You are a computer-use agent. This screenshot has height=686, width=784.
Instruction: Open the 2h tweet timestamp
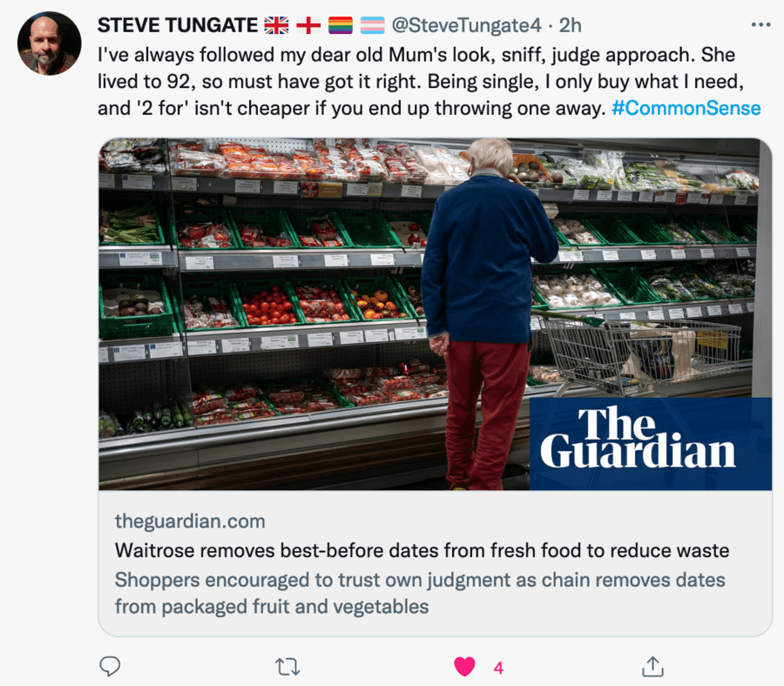570,25
